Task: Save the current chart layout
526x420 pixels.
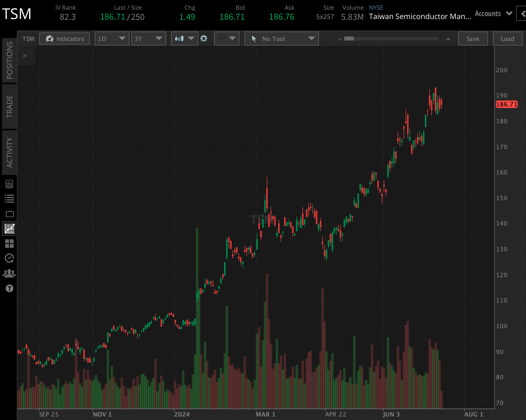Action: 472,39
